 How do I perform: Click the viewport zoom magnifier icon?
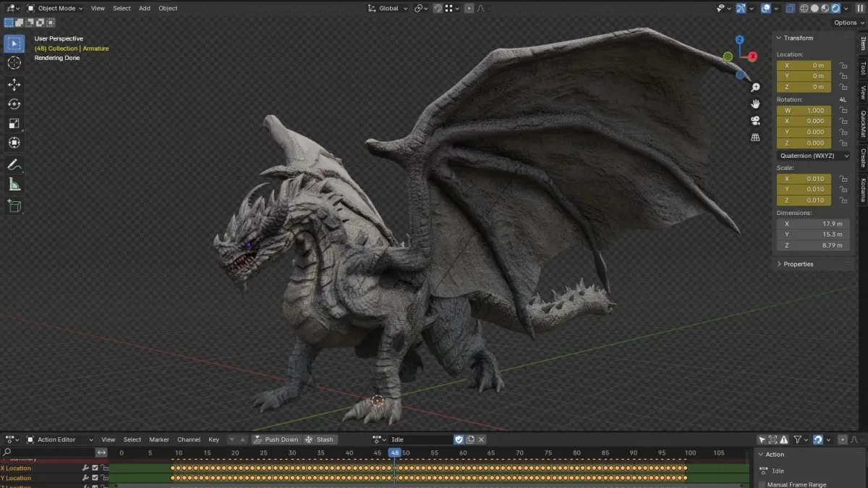coord(755,87)
